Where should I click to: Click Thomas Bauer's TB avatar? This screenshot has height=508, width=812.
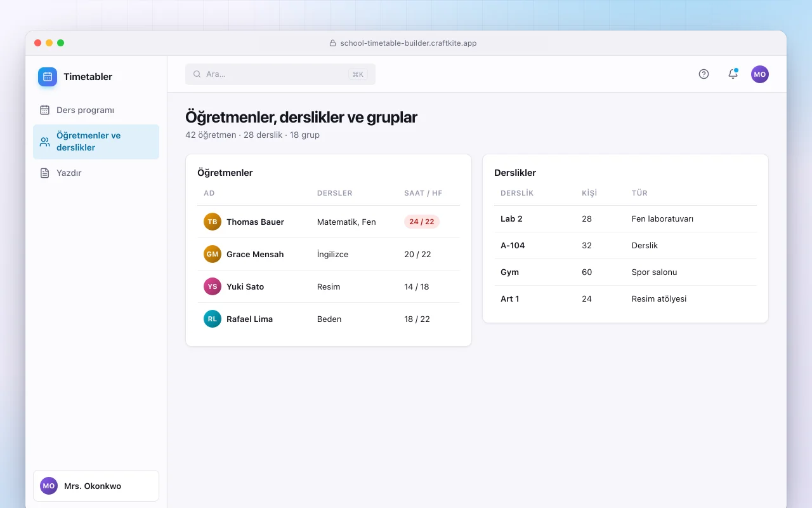coord(213,222)
